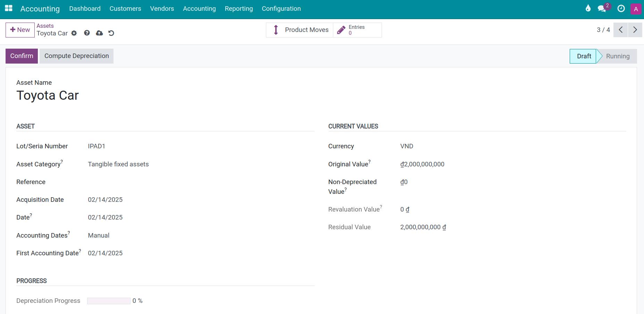
Task: Open the Vendors menu
Action: coord(162,9)
